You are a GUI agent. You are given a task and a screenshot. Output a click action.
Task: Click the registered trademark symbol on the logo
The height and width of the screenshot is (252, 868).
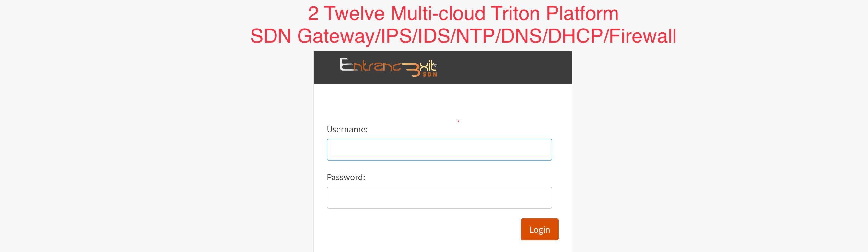(x=435, y=65)
